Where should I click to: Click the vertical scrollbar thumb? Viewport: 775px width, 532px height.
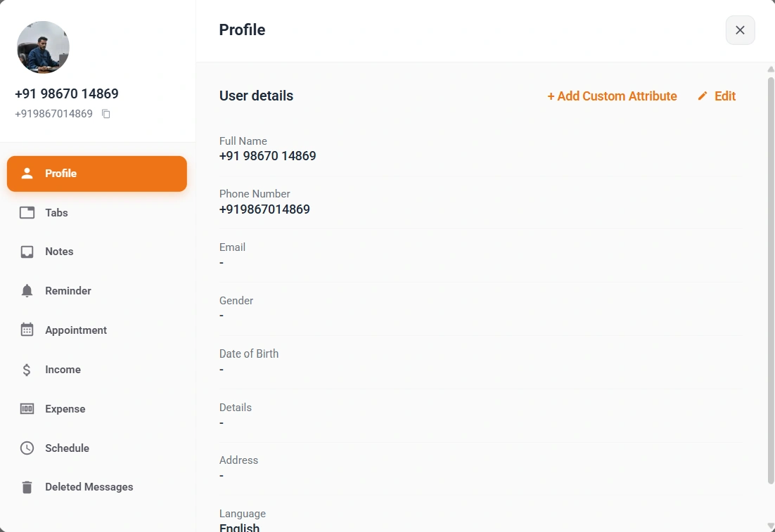coord(771,280)
